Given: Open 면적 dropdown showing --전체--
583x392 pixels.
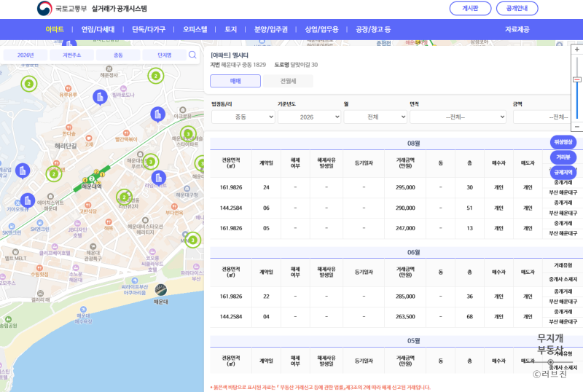Looking at the screenshot, I should click(458, 117).
